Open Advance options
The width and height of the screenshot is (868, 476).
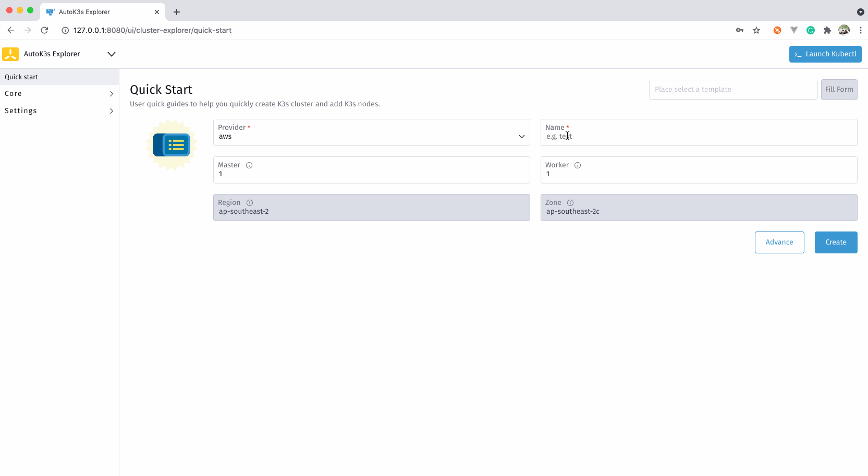click(x=779, y=242)
